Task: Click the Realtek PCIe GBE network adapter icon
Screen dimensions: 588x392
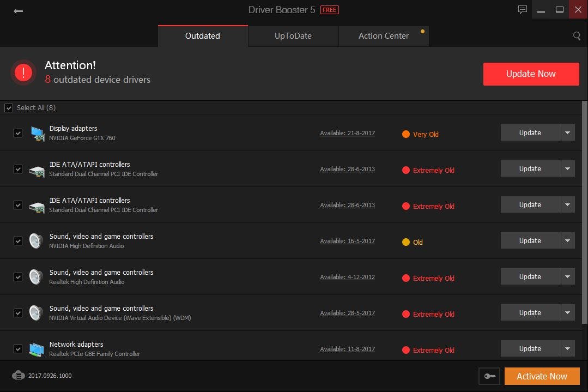Action: click(37, 349)
